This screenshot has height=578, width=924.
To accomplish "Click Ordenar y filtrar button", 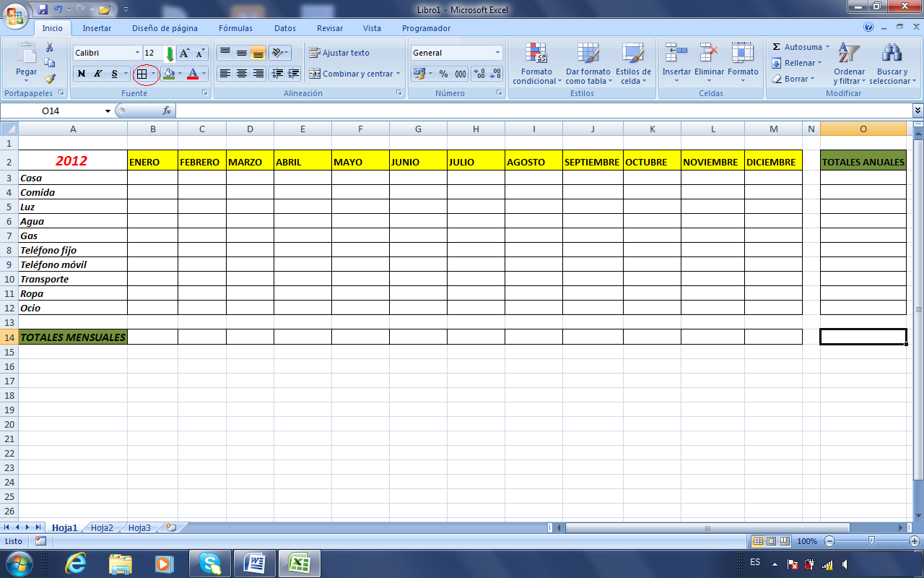I will (x=849, y=64).
